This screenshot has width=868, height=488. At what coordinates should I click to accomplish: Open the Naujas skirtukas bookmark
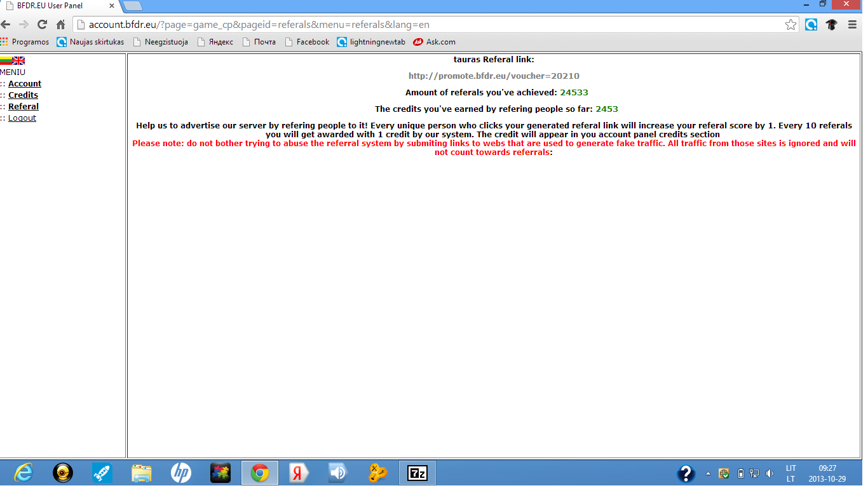[x=90, y=42]
